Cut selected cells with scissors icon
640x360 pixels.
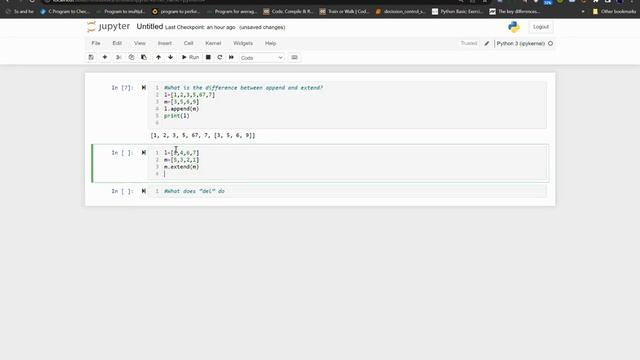click(119, 58)
